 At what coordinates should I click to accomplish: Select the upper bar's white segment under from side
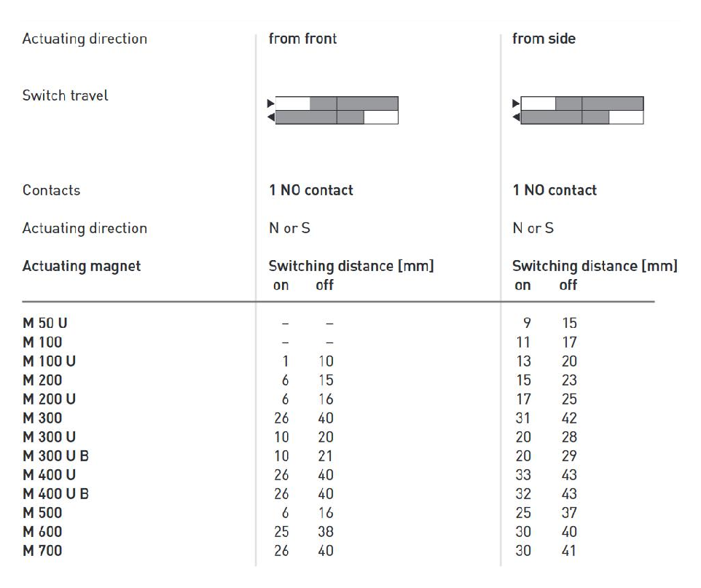pyautogui.click(x=539, y=103)
